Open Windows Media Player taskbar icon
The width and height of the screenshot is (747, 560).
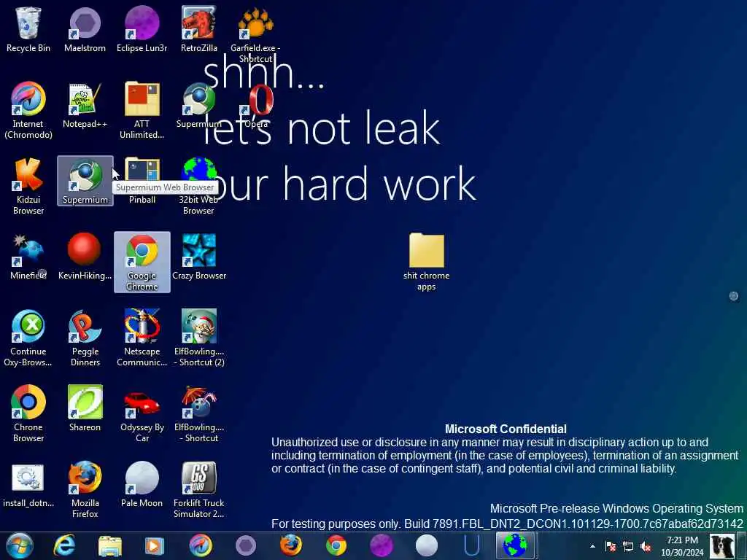tap(155, 545)
